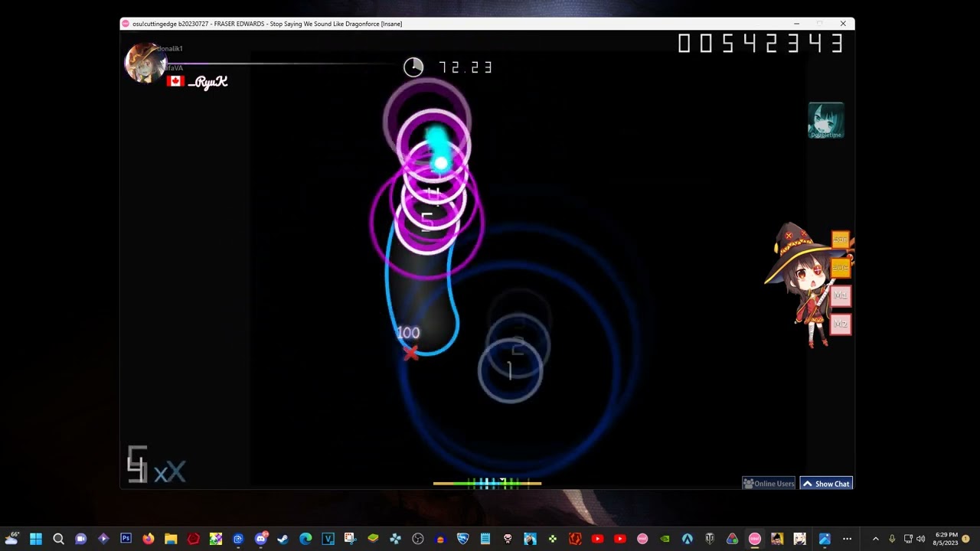Viewport: 980px width, 551px height.
Task: Open taskbar Search
Action: [x=58, y=539]
